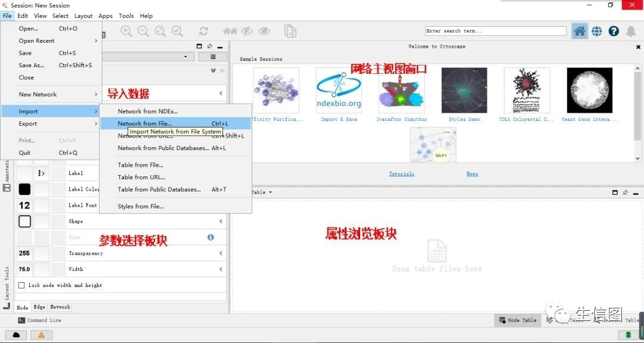
Task: Click the help question mark icon
Action: pyautogui.click(x=614, y=31)
